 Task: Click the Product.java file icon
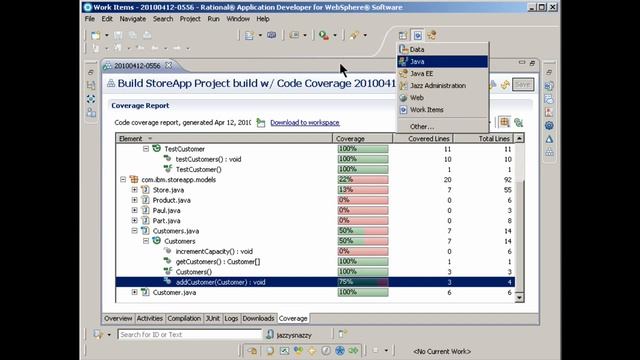tap(145, 200)
